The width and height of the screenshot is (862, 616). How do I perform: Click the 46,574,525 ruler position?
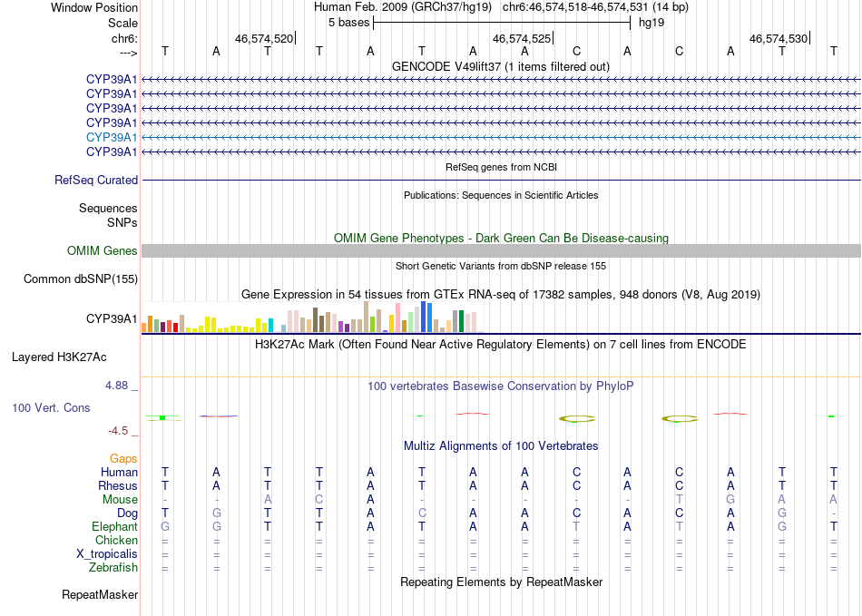pos(522,38)
